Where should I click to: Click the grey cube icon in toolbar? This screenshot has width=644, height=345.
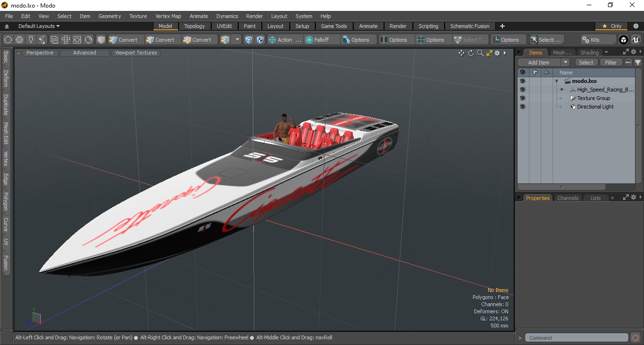tap(101, 40)
